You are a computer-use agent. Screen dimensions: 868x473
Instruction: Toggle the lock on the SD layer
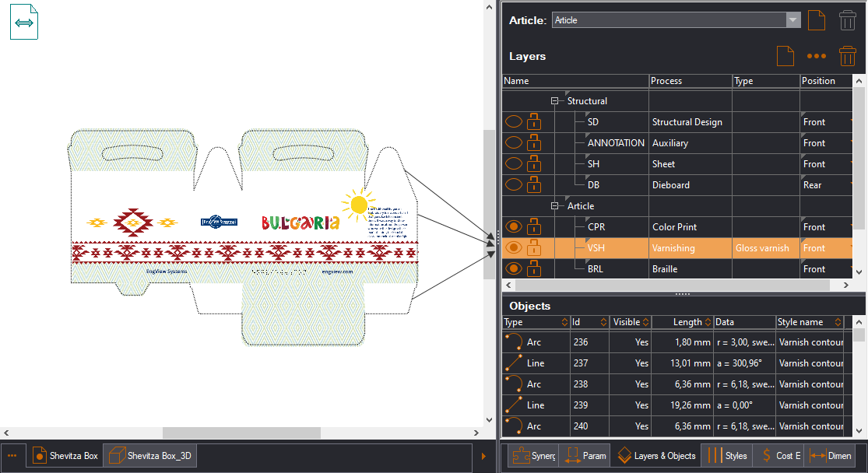[x=535, y=122]
